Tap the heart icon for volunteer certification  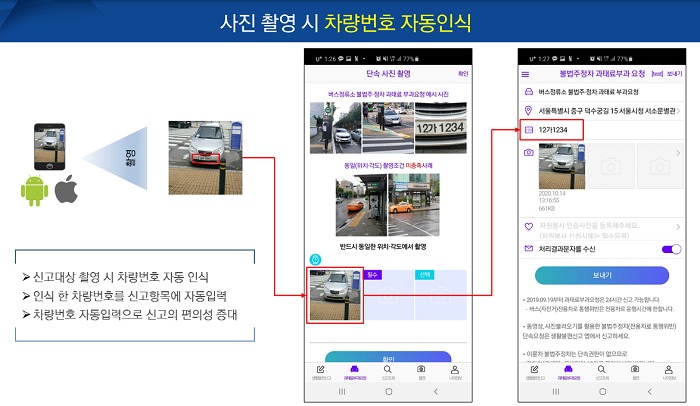point(527,228)
